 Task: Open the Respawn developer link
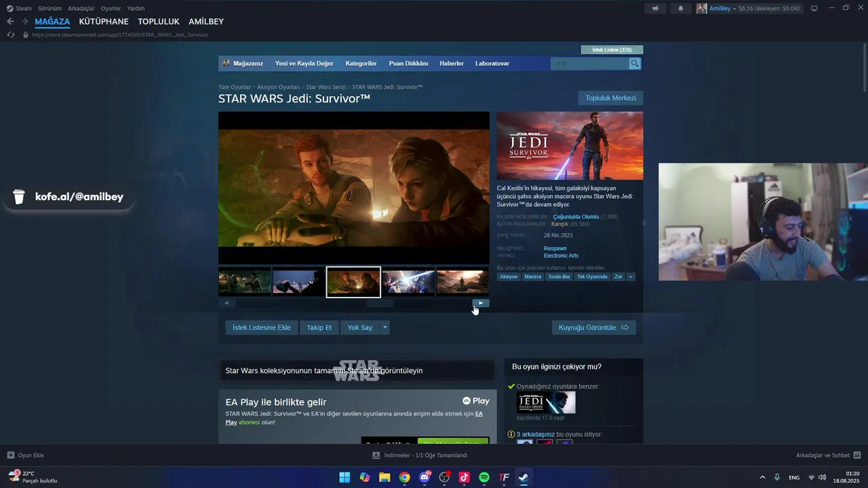pyautogui.click(x=555, y=248)
